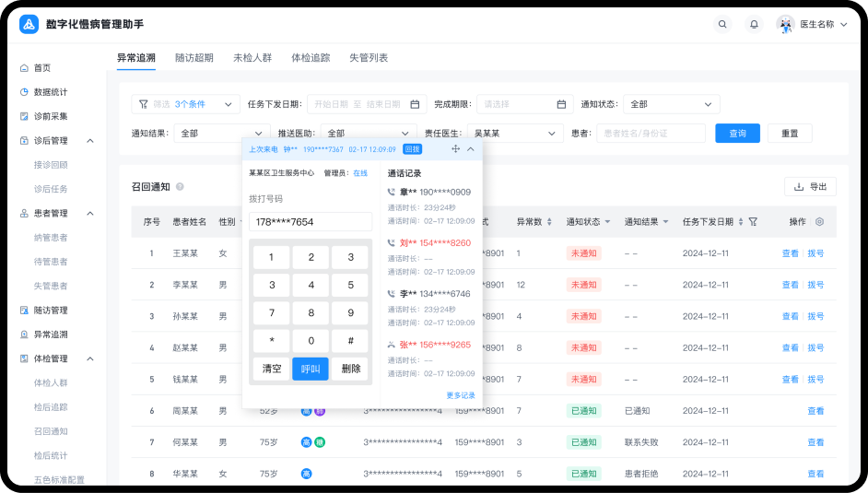This screenshot has width=868, height=493.
Task: Click the 数据统计 sidebar icon
Action: click(x=24, y=92)
